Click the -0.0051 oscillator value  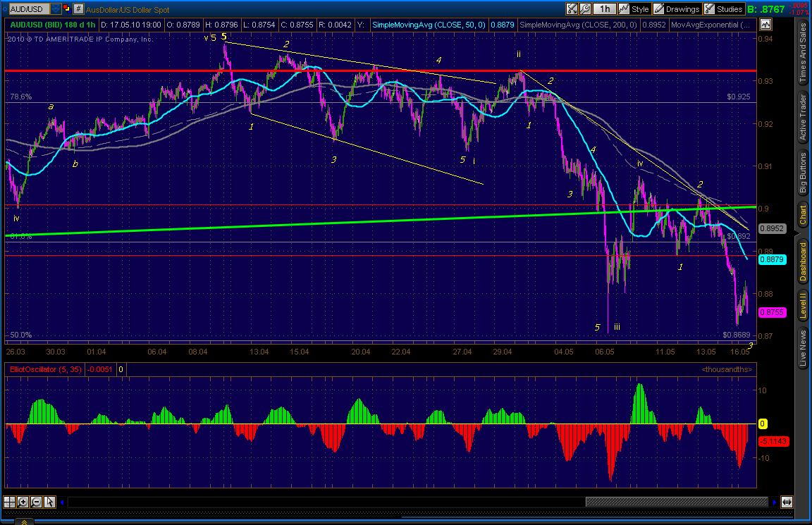tap(99, 369)
